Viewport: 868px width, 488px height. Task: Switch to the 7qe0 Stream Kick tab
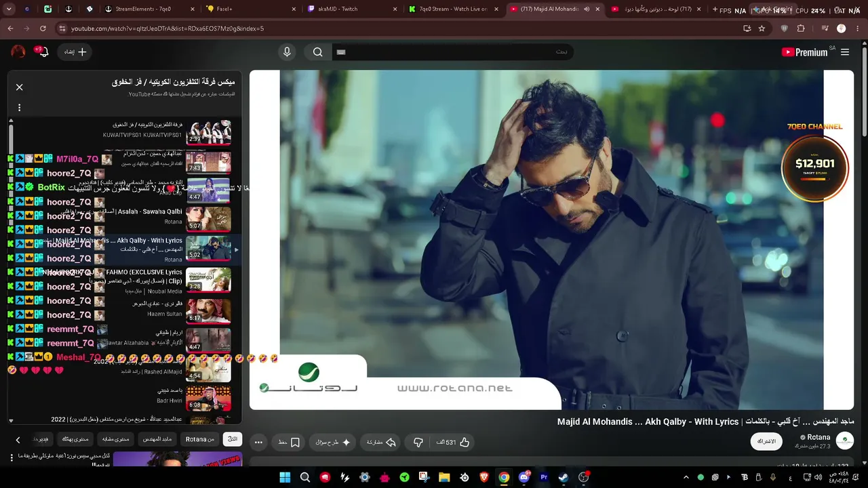[x=453, y=9]
